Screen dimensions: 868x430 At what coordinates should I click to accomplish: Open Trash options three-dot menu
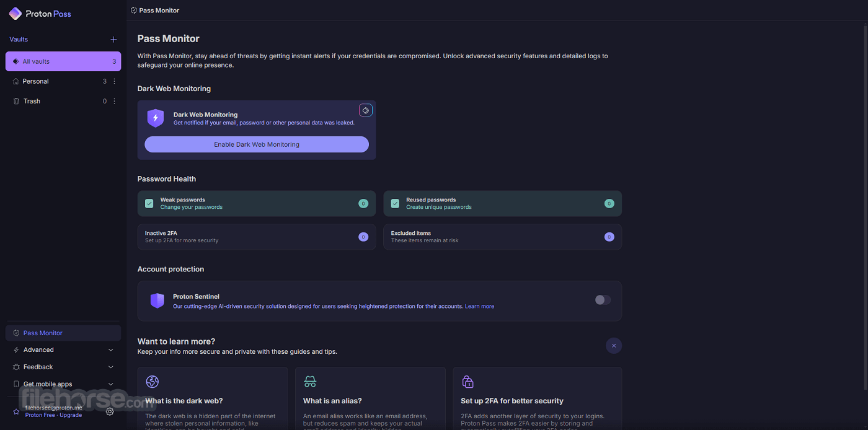coord(114,101)
